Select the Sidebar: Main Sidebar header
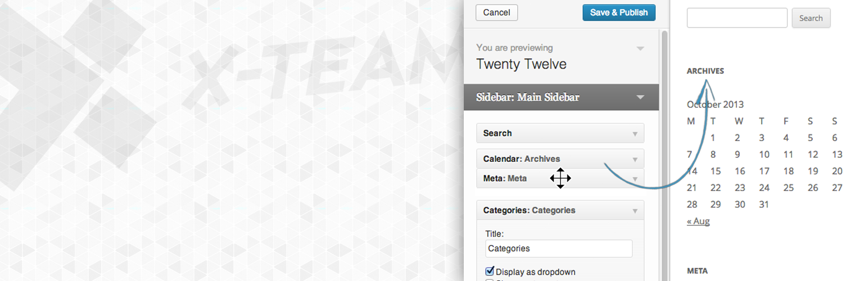The width and height of the screenshot is (868, 281). point(561,97)
